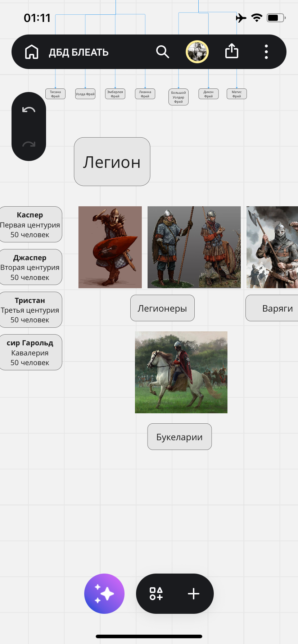This screenshot has height=644, width=298.
Task: Select the Большой Уолдер Фрей node
Action: pos(179,97)
